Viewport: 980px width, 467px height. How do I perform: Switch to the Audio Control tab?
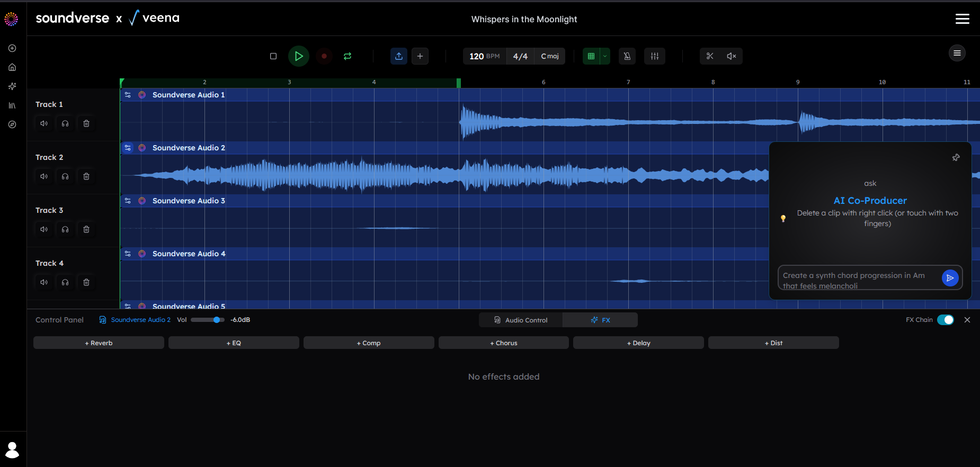click(x=521, y=320)
